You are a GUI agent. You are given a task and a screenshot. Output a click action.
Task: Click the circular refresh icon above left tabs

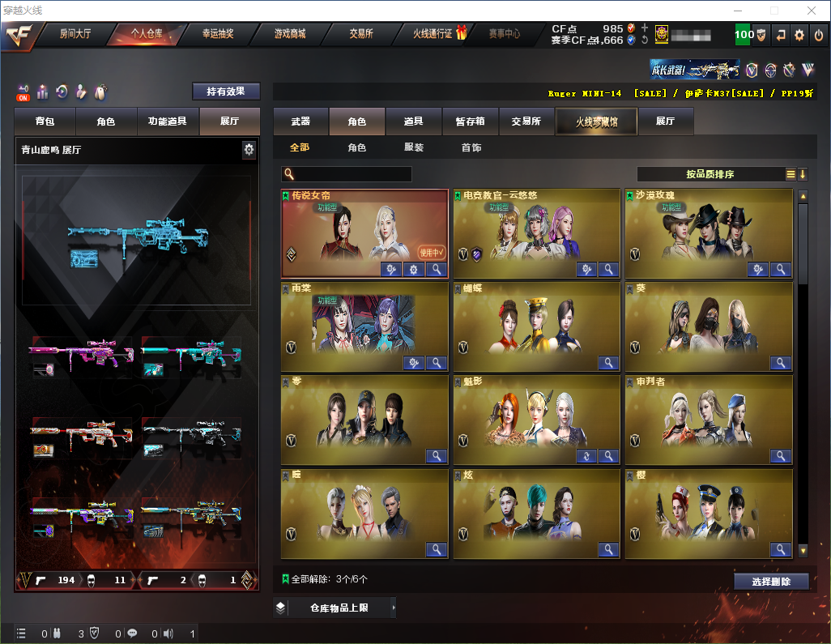(x=62, y=92)
